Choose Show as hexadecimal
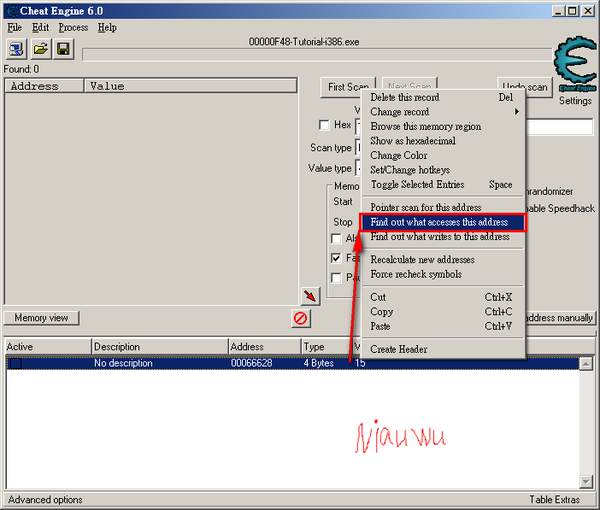 pyautogui.click(x=443, y=141)
